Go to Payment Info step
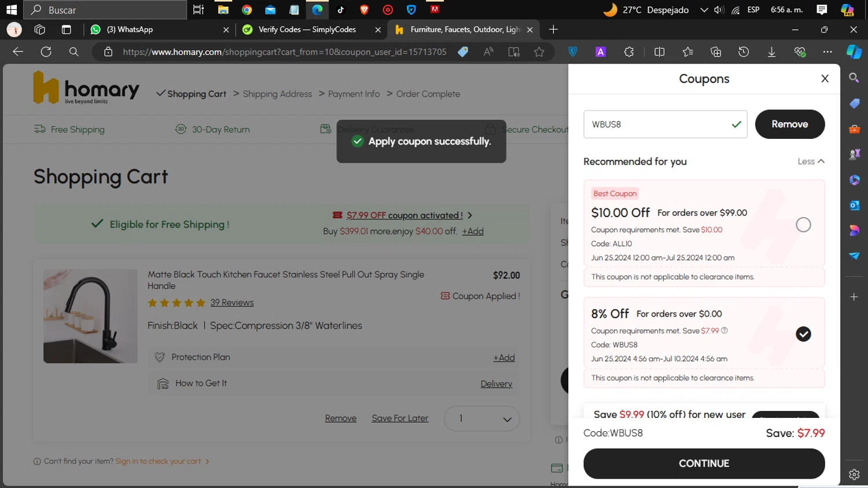Screen dimensions: 868x488 pyautogui.click(x=354, y=94)
